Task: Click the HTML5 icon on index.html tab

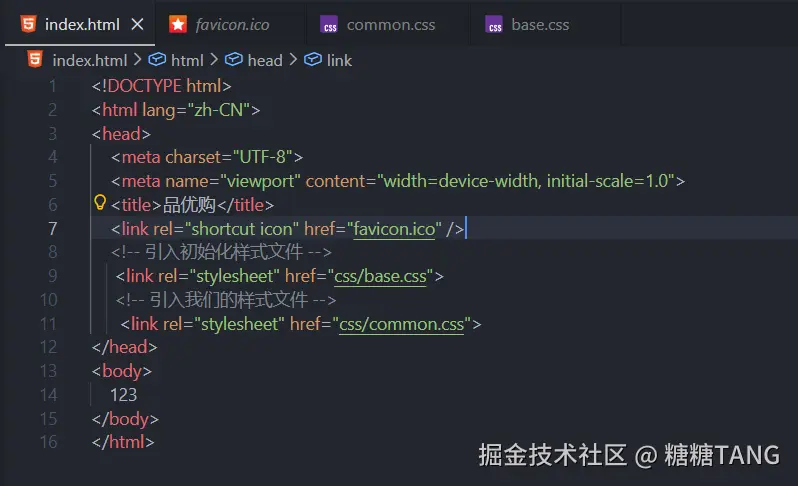Action: (x=27, y=24)
